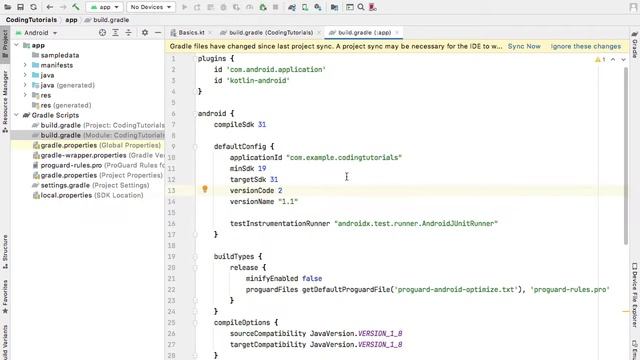The width and height of the screenshot is (640, 360).
Task: Click the Collapse All icon in Project panel
Action: click(128, 33)
